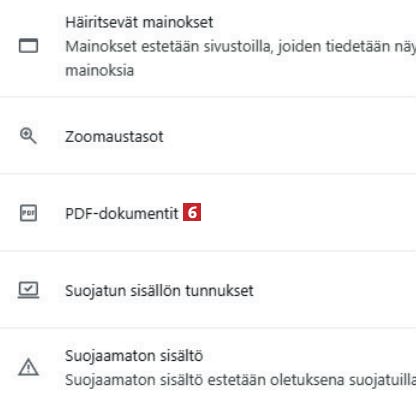Viewport: 416px width, 399px height.
Task: Open the Suojaamaton sisältö heading
Action: point(134,356)
